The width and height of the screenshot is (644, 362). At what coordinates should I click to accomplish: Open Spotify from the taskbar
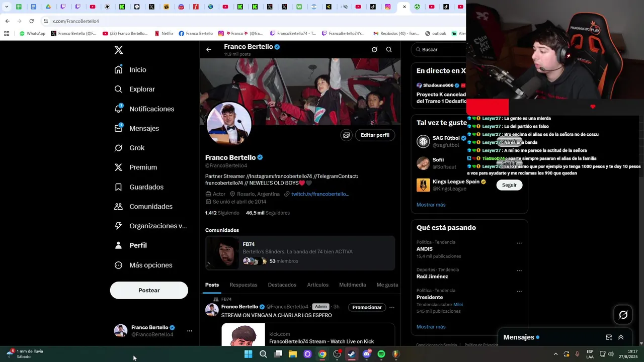381,354
